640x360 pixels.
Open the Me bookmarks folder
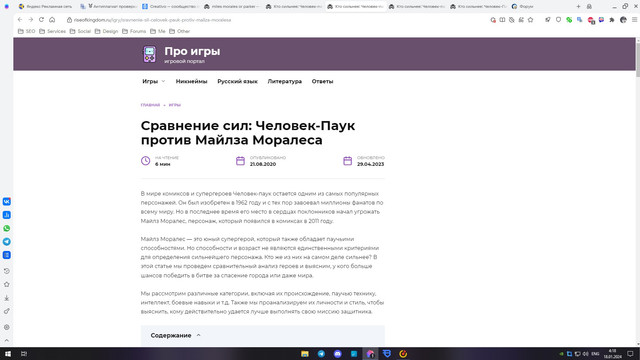point(158,31)
